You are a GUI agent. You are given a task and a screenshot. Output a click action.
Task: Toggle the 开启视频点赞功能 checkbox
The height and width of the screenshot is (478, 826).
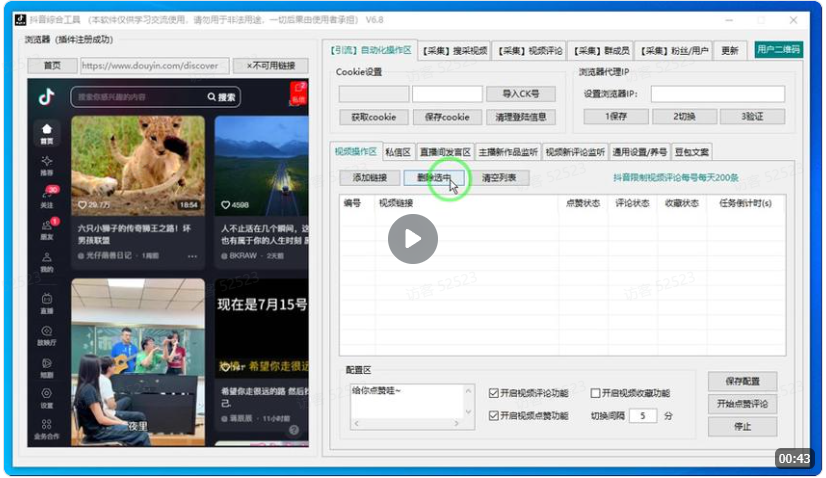pyautogui.click(x=494, y=415)
